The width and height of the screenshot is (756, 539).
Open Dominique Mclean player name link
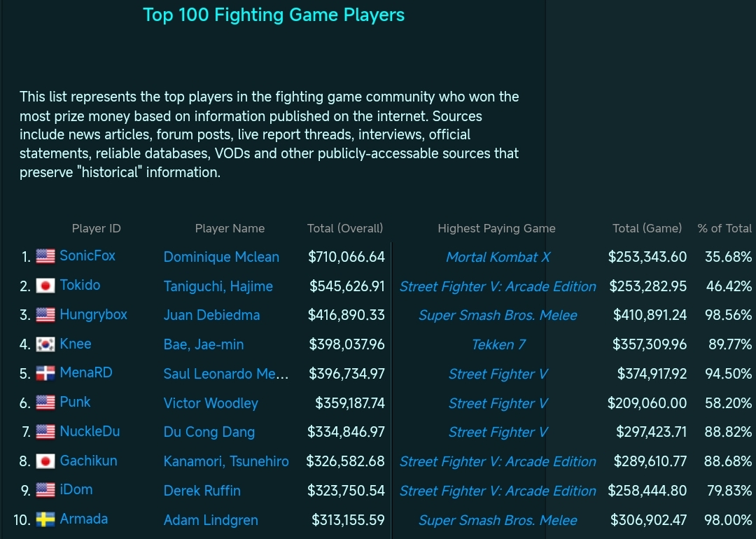[220, 257]
